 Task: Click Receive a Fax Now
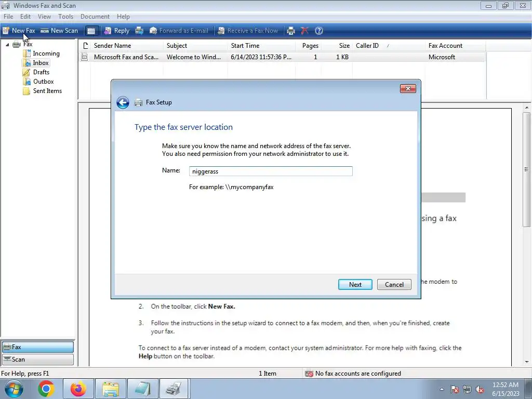(x=248, y=31)
